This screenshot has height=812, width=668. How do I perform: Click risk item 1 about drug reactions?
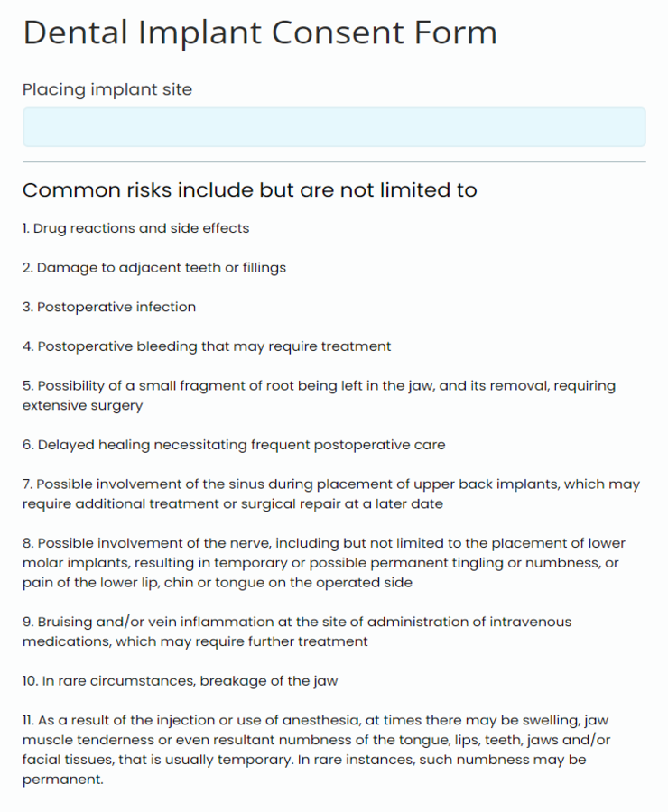[x=135, y=228]
